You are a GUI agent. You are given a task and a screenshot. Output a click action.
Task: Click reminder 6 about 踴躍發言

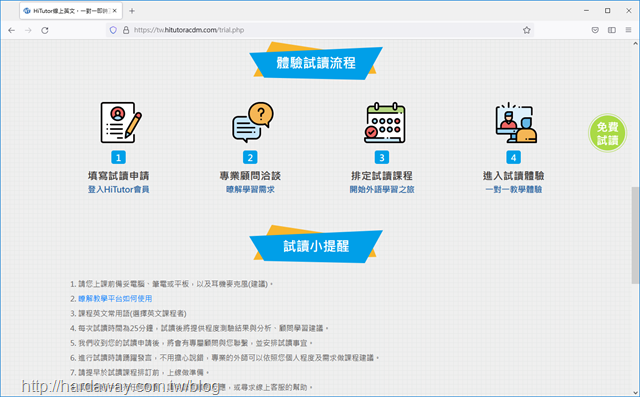[225, 358]
